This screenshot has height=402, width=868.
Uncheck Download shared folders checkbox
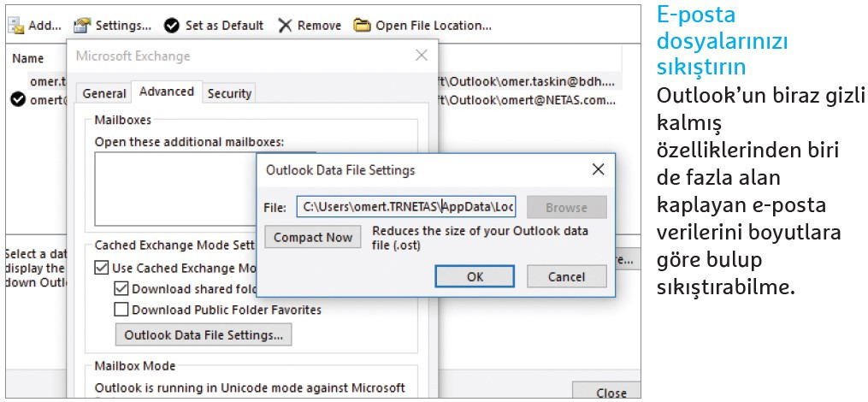pos(121,288)
